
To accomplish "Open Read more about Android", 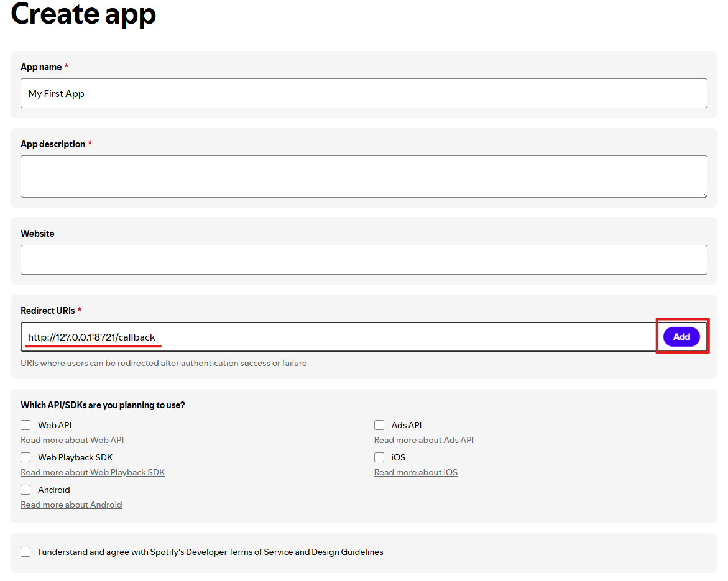I will (x=71, y=504).
